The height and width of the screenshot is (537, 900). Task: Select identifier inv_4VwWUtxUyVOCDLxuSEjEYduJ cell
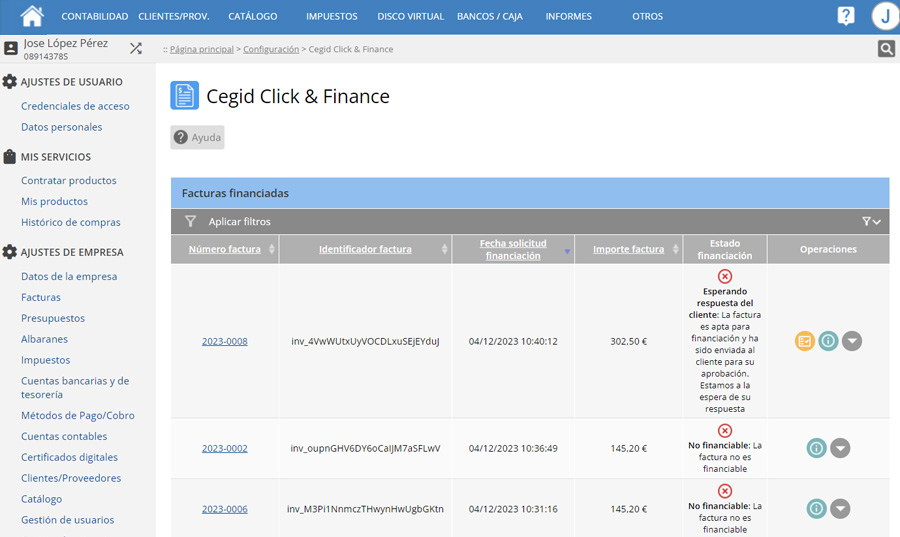tap(365, 341)
